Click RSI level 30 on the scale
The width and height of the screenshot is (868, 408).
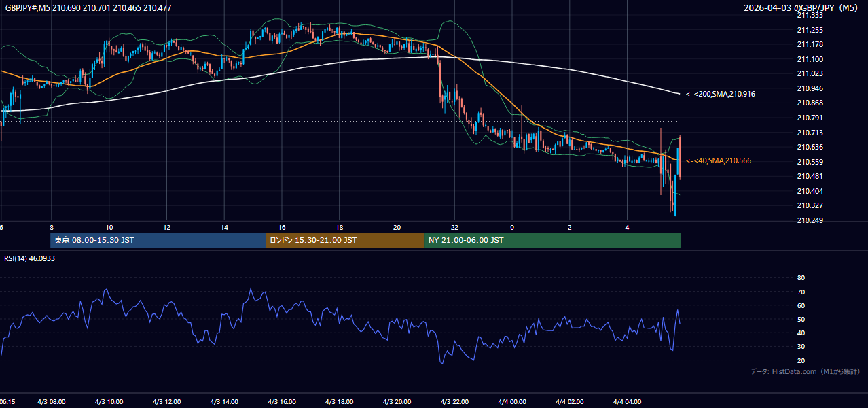point(801,347)
